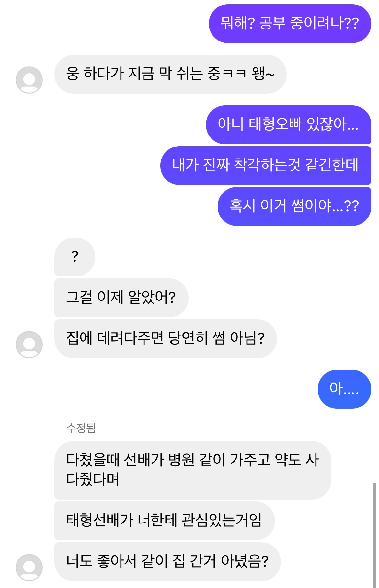Image resolution: width=379 pixels, height=588 pixels.
Task: Click the '다줬다며' second line of the long message
Action: point(93,479)
